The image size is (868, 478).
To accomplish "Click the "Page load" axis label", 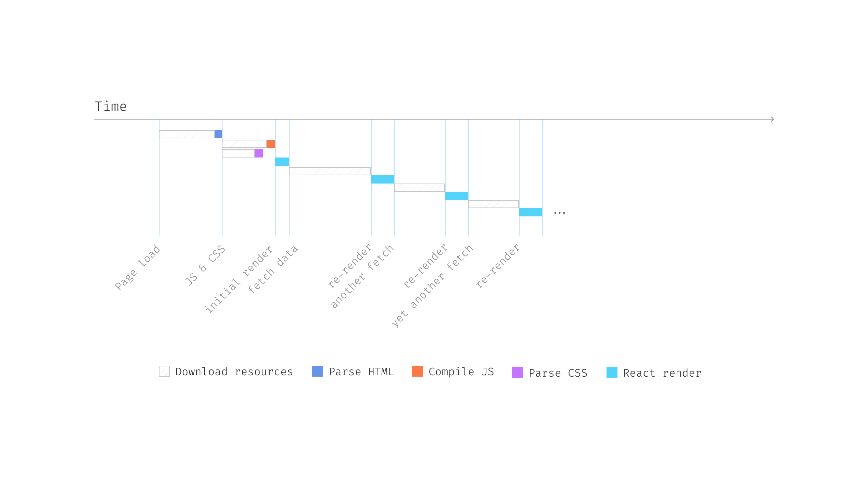I will click(x=138, y=268).
